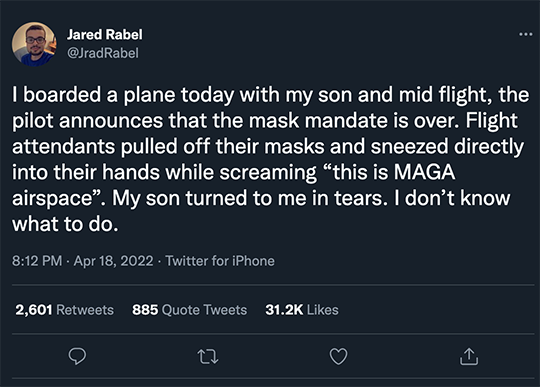View the 885 Quote Tweets
Image resolution: width=540 pixels, height=387 pixels.
189,310
